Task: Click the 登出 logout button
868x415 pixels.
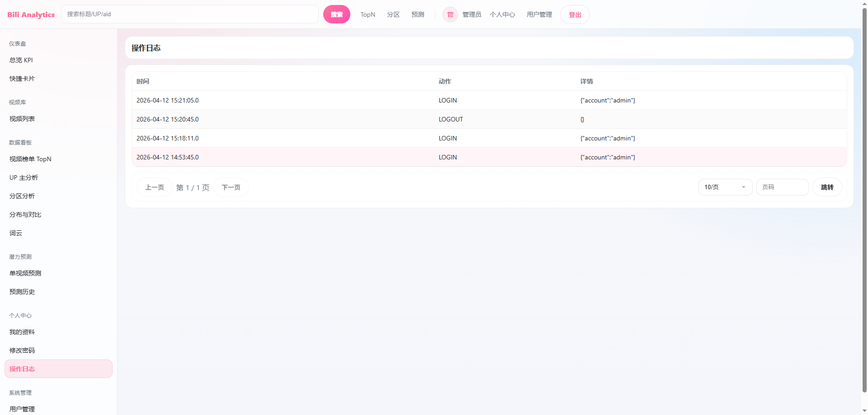Action: 575,14
